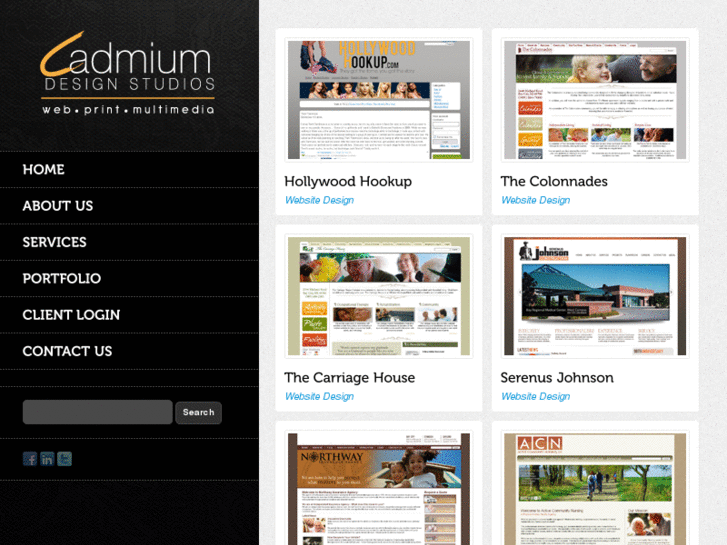This screenshot has width=727, height=545.
Task: Click Website Design under Serenus Johnson
Action: [x=536, y=396]
